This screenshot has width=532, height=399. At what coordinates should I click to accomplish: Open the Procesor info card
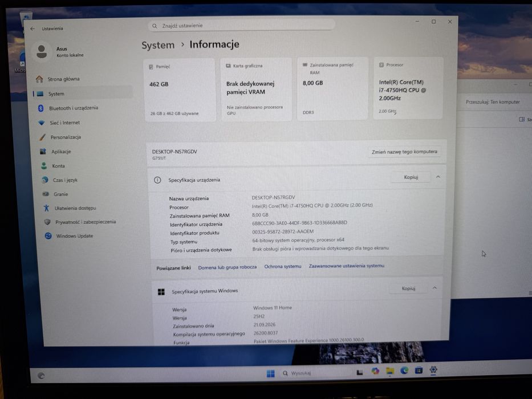(408, 88)
